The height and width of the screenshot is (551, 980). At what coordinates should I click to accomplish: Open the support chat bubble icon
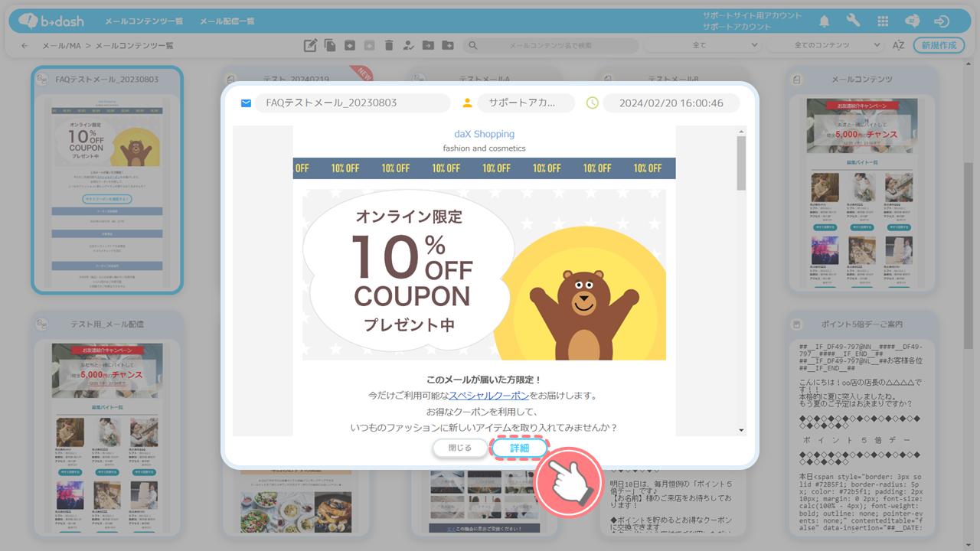912,21
